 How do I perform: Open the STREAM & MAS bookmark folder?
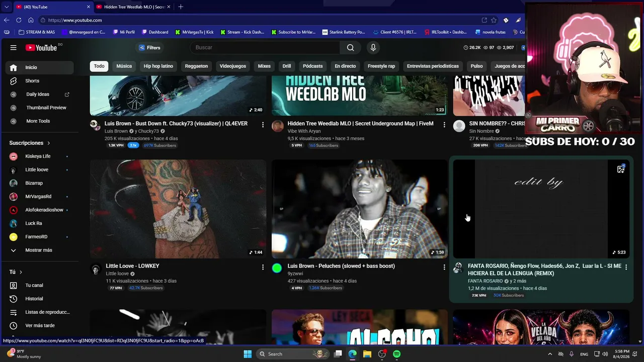(x=37, y=32)
